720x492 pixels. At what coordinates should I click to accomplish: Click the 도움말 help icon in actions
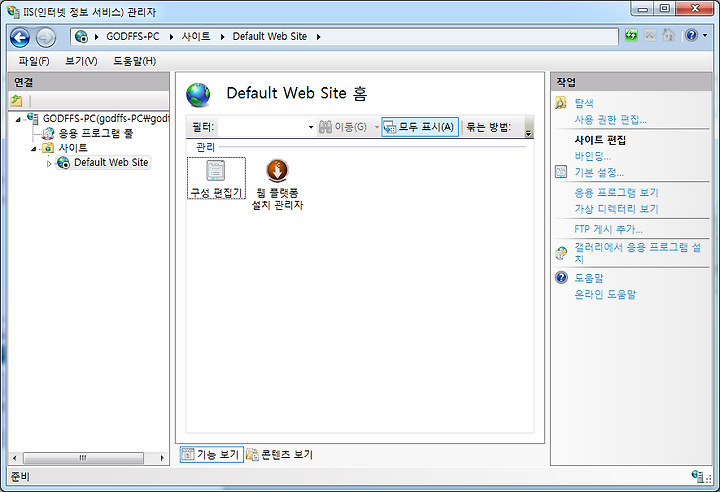(561, 277)
